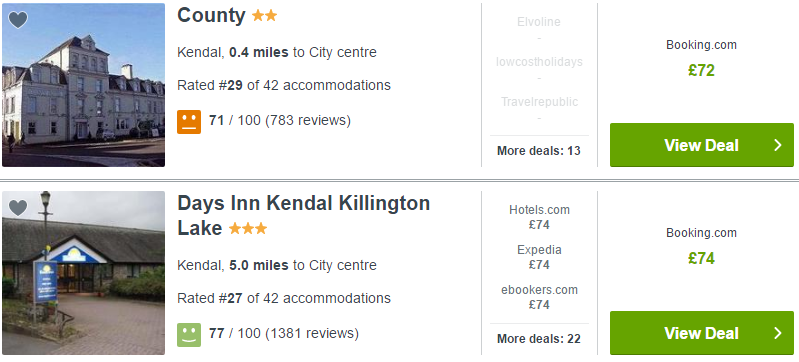
Task: View Deal for County at £72
Action: tap(702, 145)
